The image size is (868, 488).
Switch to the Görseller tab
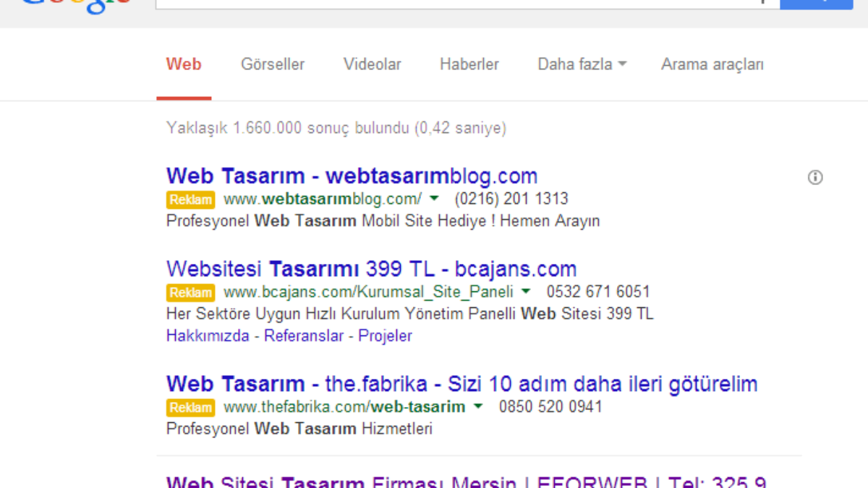coord(273,64)
